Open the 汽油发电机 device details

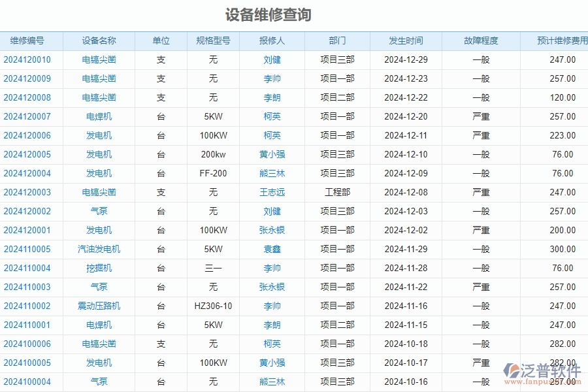99,249
